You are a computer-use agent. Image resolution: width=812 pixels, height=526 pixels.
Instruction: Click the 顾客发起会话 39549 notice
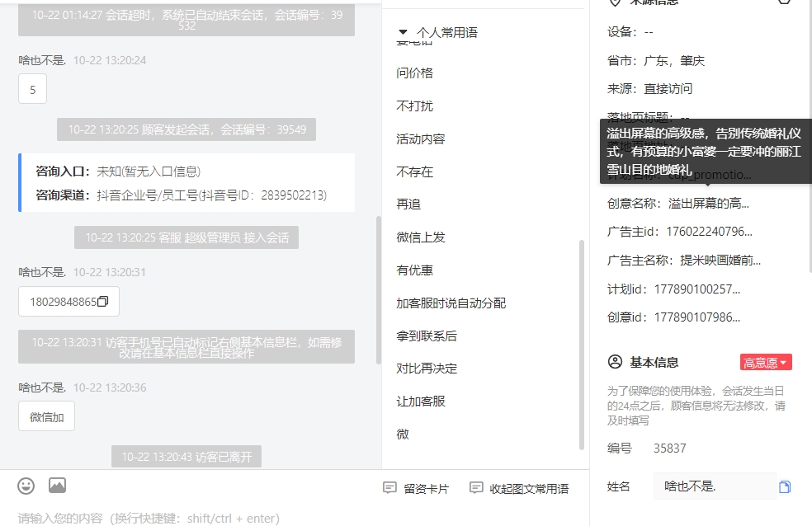pos(186,129)
